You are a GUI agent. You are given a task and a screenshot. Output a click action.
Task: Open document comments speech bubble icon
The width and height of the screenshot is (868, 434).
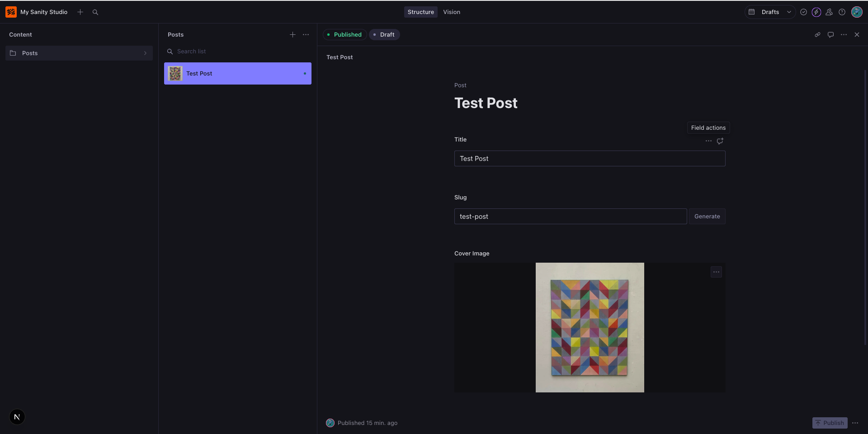pos(830,35)
